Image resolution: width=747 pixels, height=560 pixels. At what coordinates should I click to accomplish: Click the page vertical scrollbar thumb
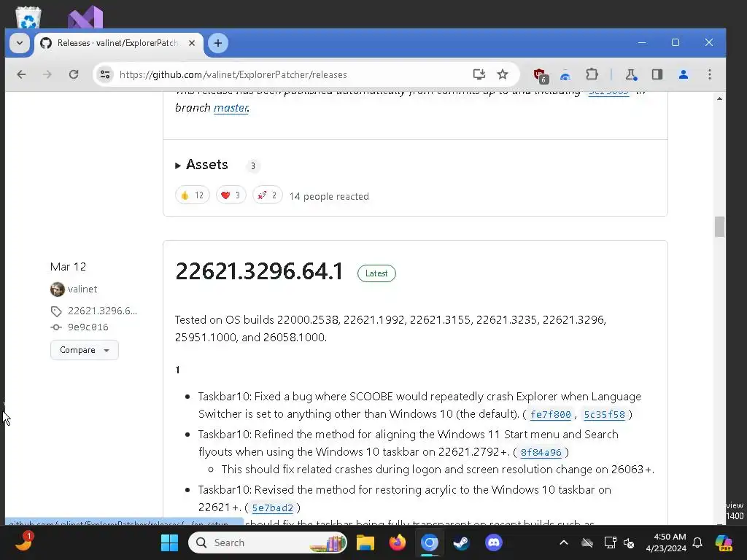(719, 226)
